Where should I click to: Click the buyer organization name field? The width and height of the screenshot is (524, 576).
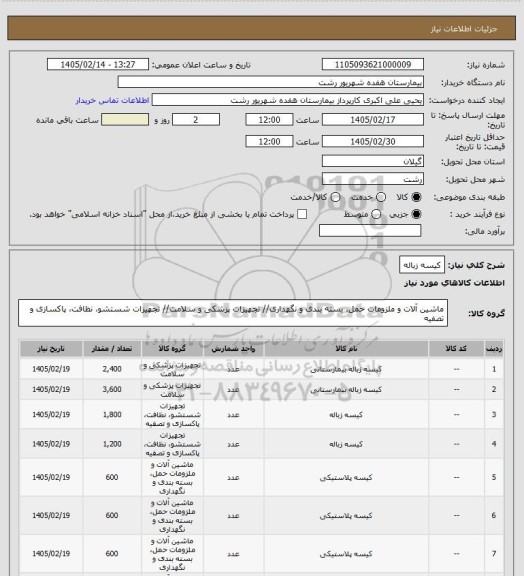tap(270, 82)
